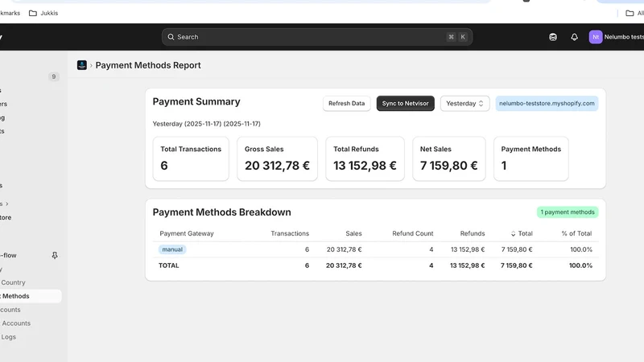Click nelumbo-teststore.myshopify.com store badge
The image size is (644, 362).
click(x=547, y=104)
